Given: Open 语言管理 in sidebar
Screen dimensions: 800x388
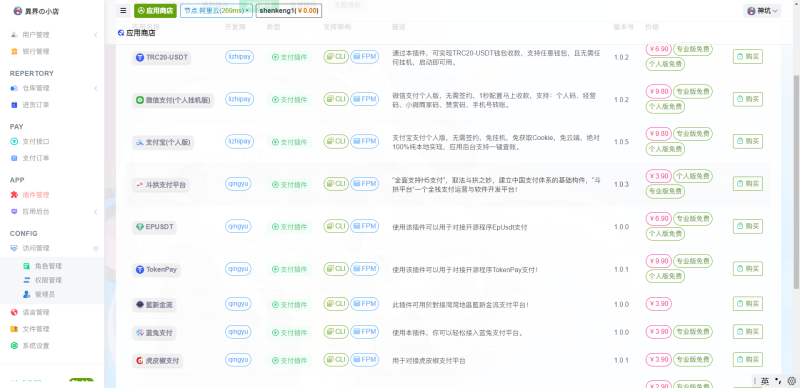Looking at the screenshot, I should tap(36, 312).
